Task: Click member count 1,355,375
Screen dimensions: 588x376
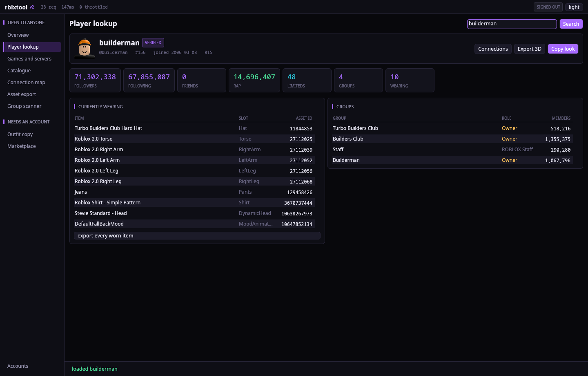Action: pyautogui.click(x=558, y=139)
